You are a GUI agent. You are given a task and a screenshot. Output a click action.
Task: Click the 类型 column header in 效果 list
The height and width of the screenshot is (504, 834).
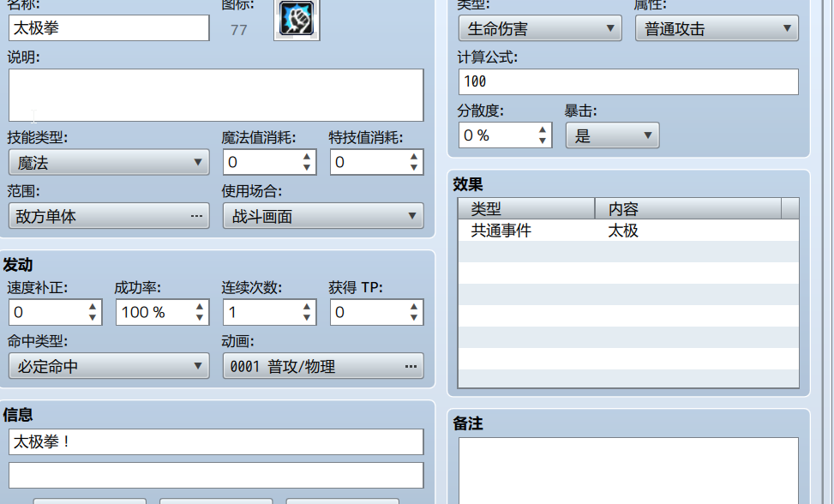click(x=526, y=208)
